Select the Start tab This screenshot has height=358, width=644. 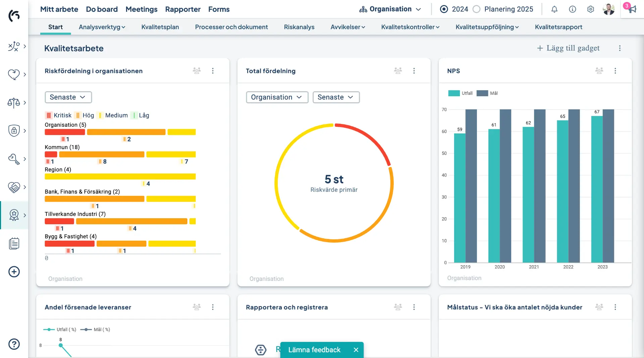tap(55, 27)
